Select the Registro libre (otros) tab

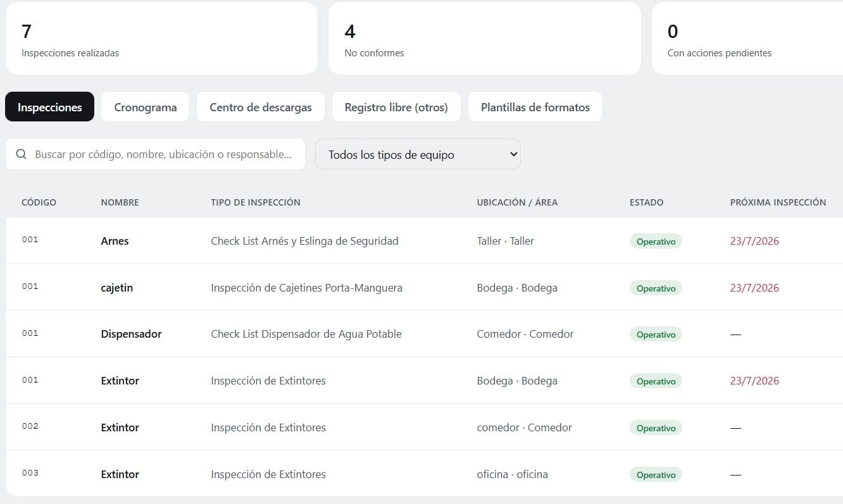[396, 107]
